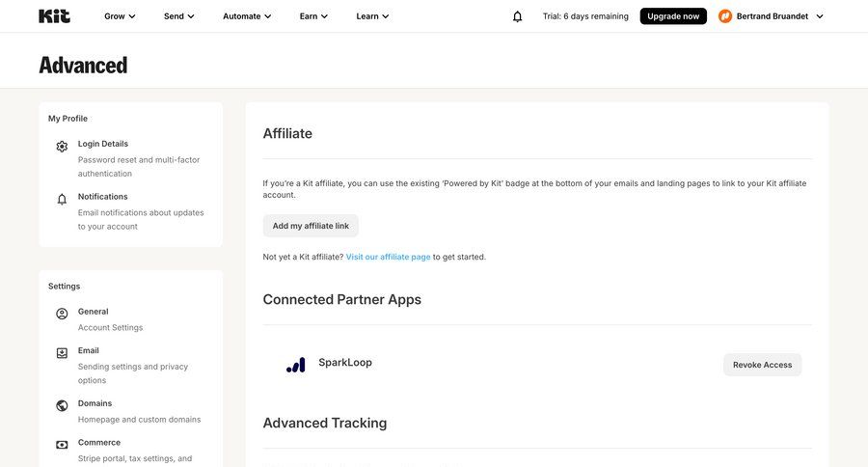Click the Commerce money icon
Viewport: 868px width, 467px height.
click(x=62, y=444)
